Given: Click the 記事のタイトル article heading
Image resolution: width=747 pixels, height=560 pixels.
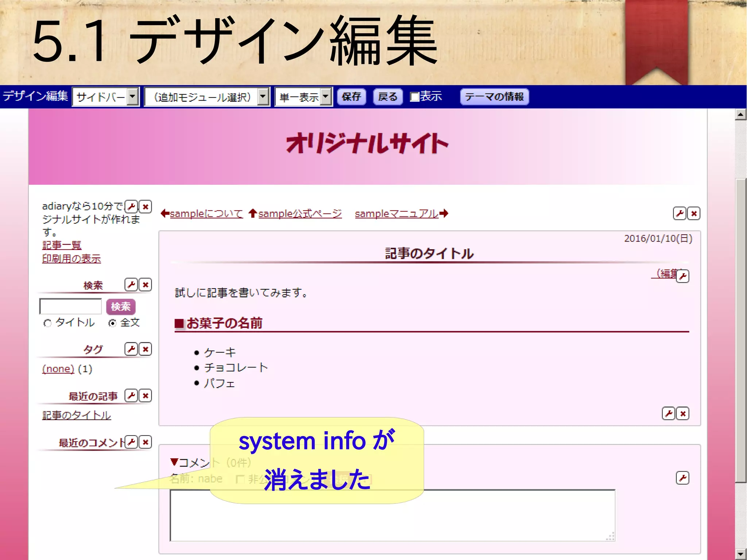Looking at the screenshot, I should point(430,253).
